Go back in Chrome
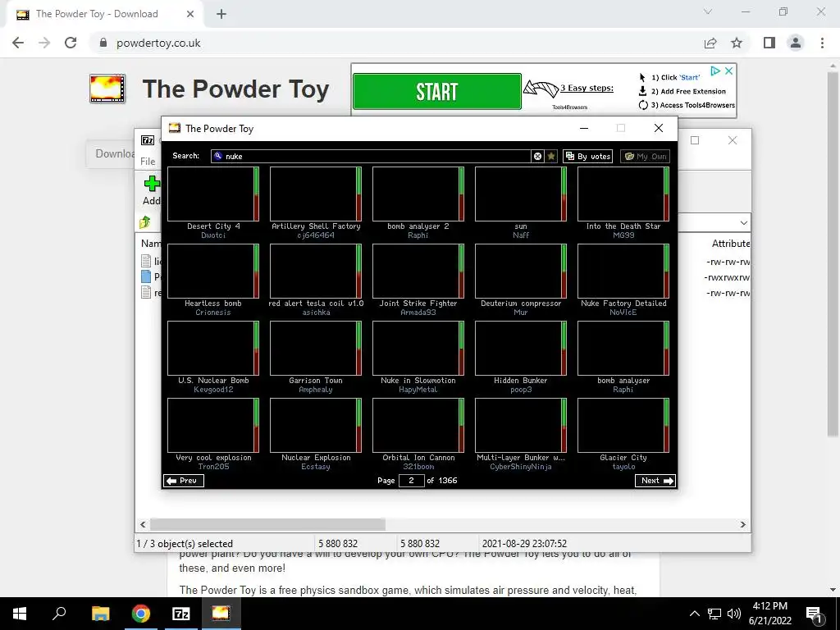 click(x=18, y=43)
